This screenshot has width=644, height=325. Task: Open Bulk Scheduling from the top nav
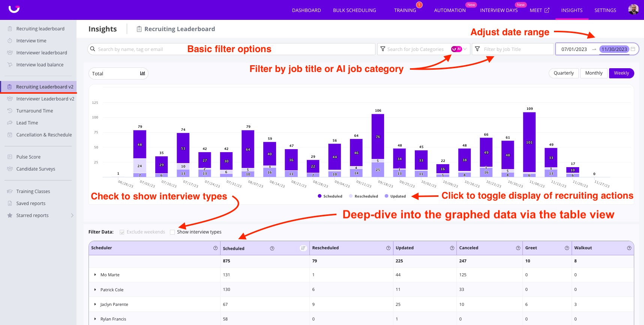point(354,10)
